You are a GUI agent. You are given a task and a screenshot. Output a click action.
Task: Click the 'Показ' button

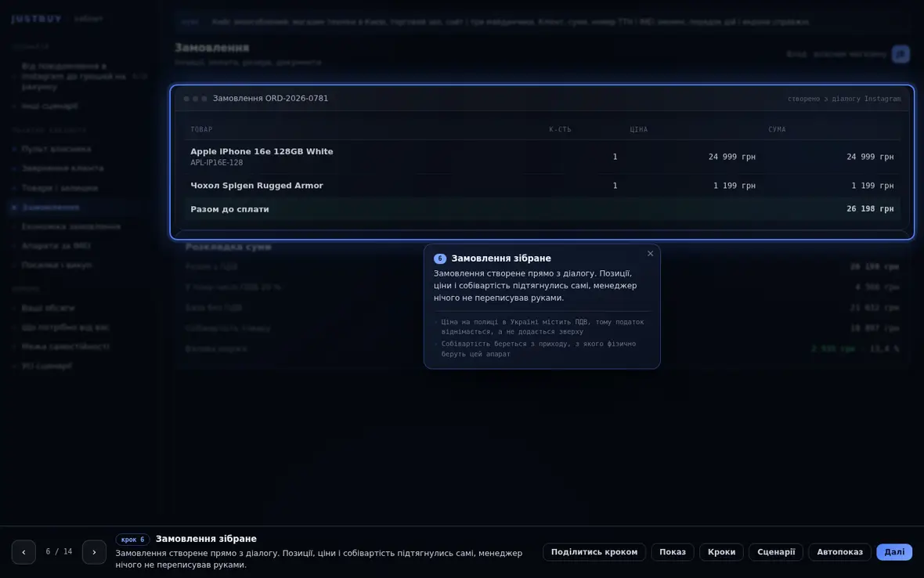coord(673,552)
